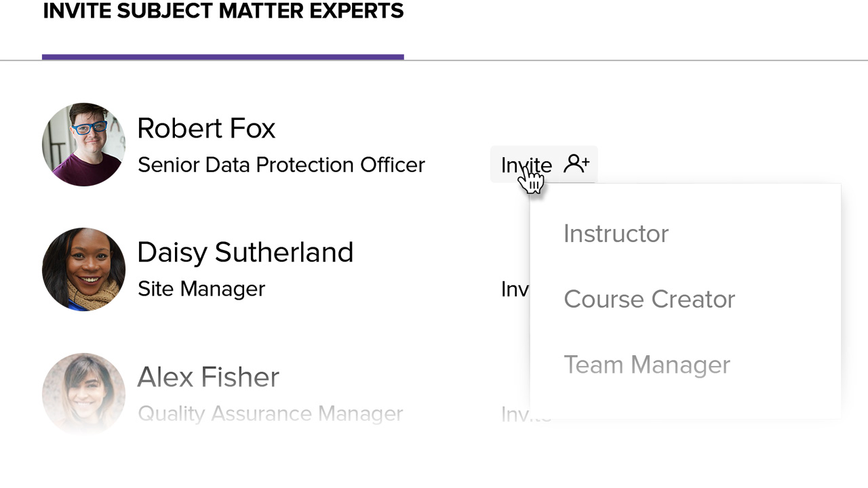
Task: Click the Senior Data Protection Officer title
Action: click(x=281, y=165)
